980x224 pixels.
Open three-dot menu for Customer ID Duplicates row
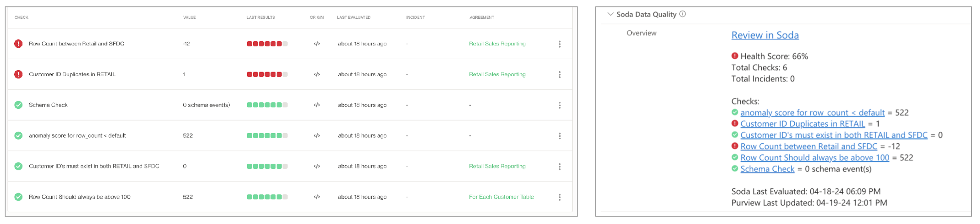coord(559,74)
